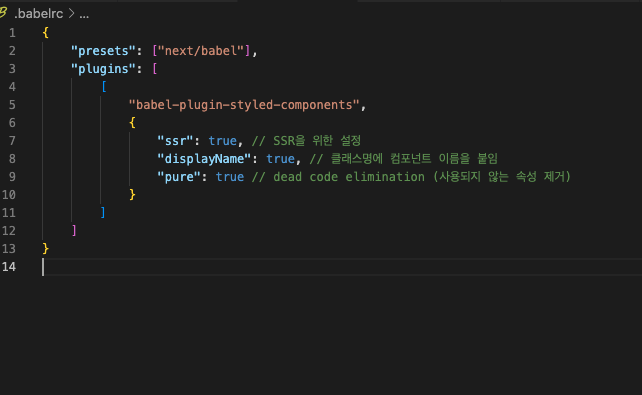Click line number 13 in gutter
Image resolution: width=642 pixels, height=395 pixels.
click(9, 249)
